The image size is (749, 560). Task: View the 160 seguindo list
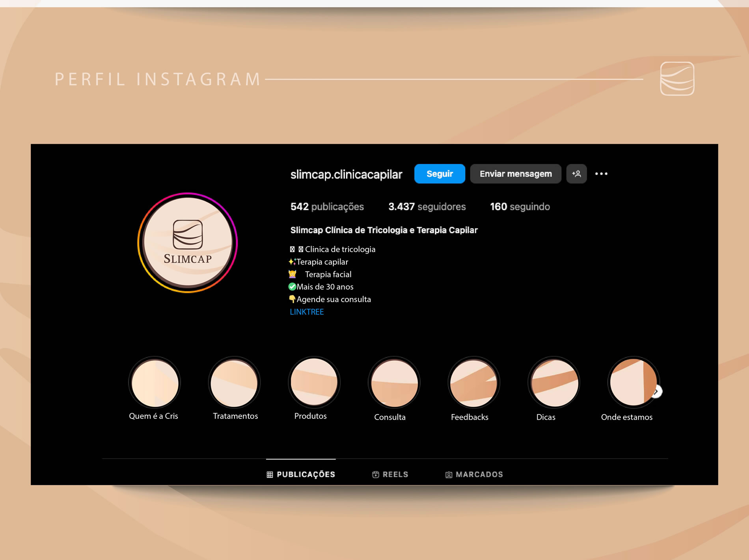(x=520, y=207)
